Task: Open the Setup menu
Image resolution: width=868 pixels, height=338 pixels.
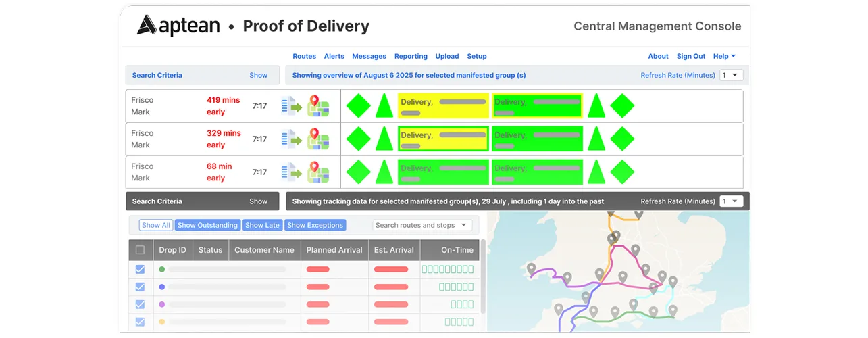Action: (x=477, y=57)
